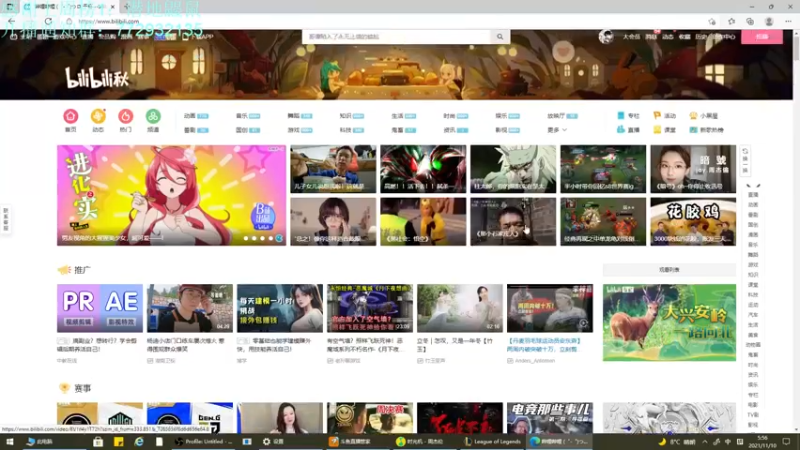This screenshot has width=800, height=450.
Task: Open the red-haired anime girl carousel banner
Action: click(x=171, y=195)
